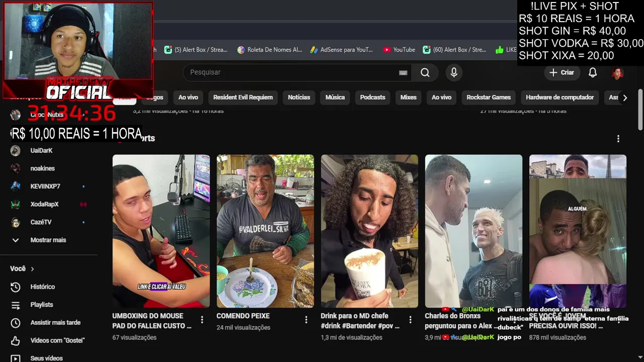
Task: Play the ALGUÉM couple hugging short thumbnail
Action: [578, 231]
